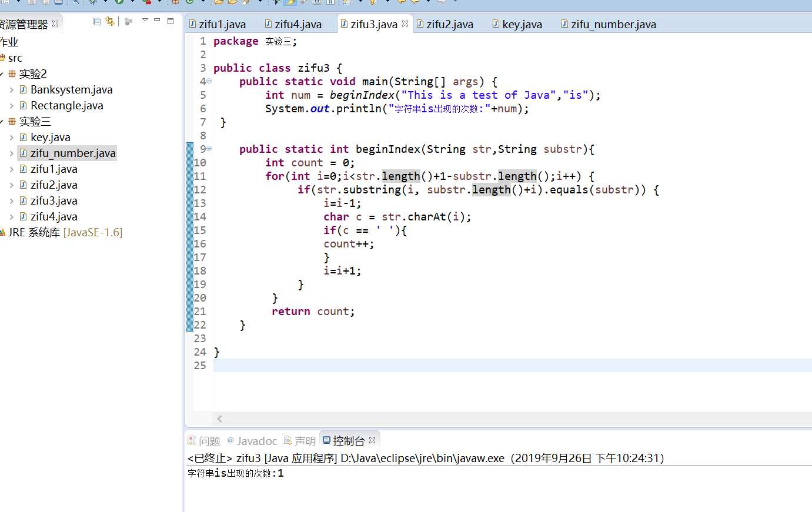Click console output '字符串is出现的次数:1'
Image resolution: width=812 pixels, height=512 pixels.
pyautogui.click(x=235, y=473)
